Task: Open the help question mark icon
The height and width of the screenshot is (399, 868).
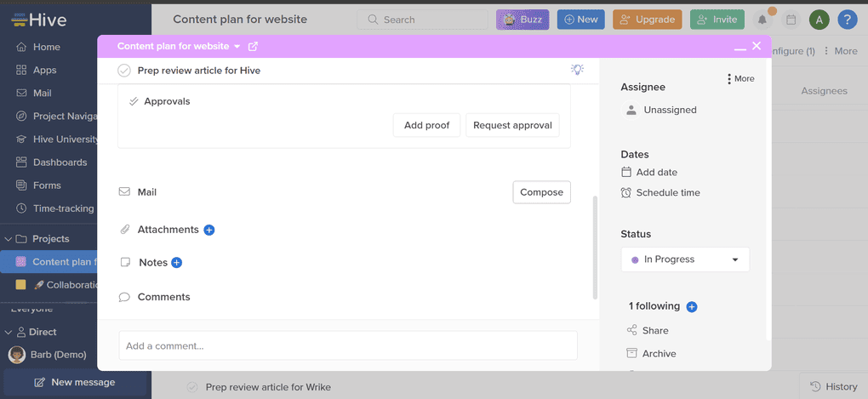Action: coord(848,20)
